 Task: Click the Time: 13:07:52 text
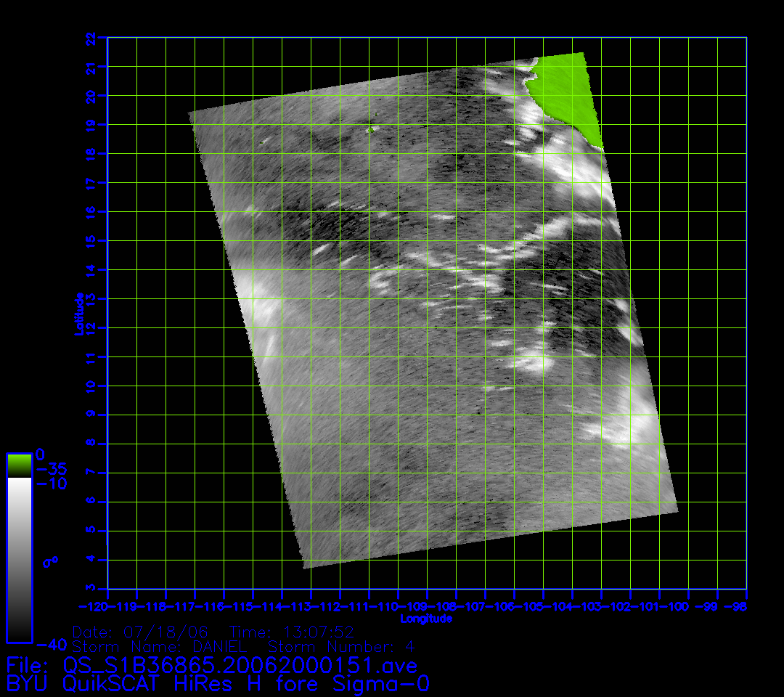(291, 632)
